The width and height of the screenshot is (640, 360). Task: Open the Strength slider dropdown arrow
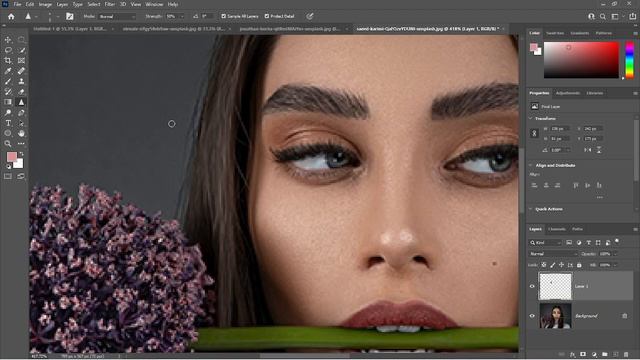[x=182, y=16]
